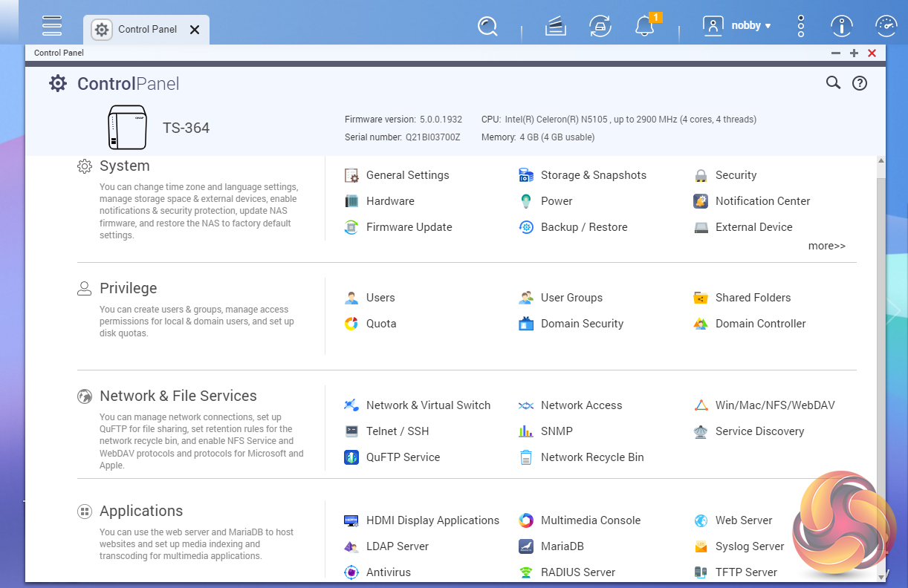Open the Telnet / SSH settings
The image size is (908, 588).
397,431
